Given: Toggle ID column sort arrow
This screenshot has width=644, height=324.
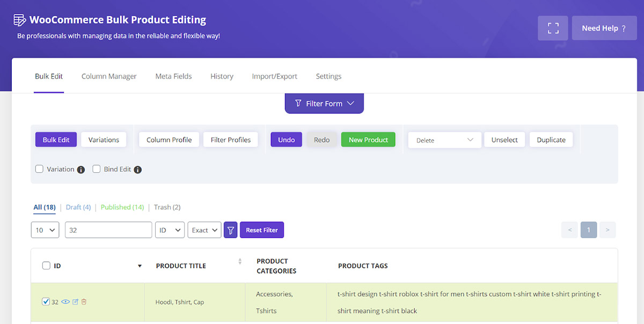Looking at the screenshot, I should [x=140, y=266].
